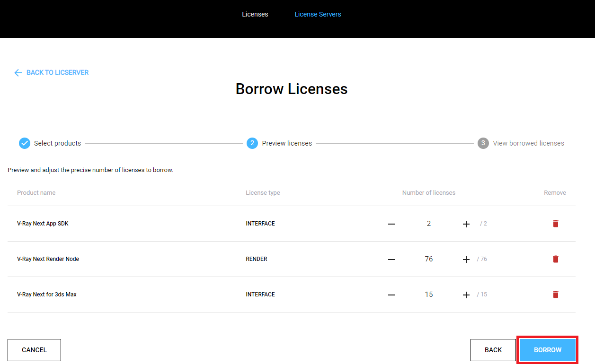The width and height of the screenshot is (595, 364).
Task: Click the Render Node license count field
Action: 428,259
